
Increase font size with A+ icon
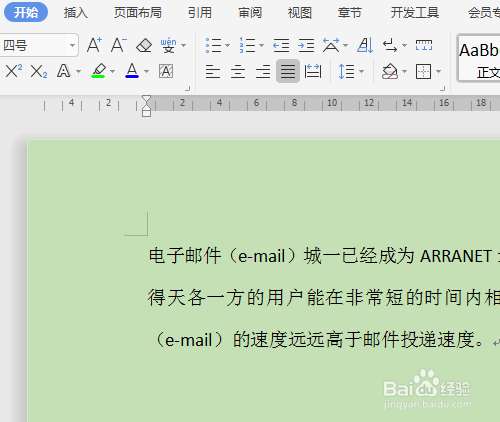pos(94,45)
